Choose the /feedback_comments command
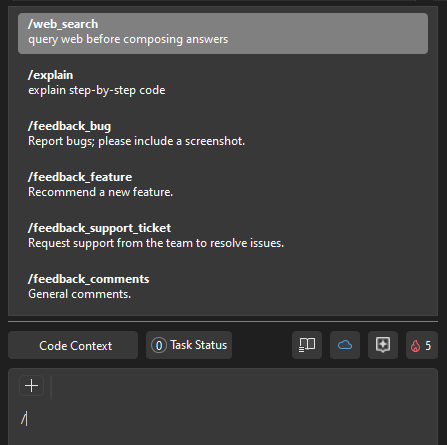 pyautogui.click(x=223, y=287)
